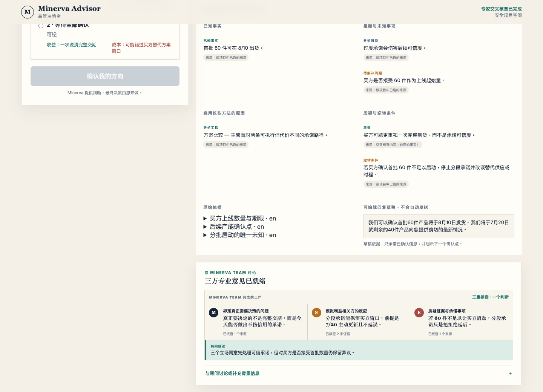This screenshot has height=392, width=543.
Task: Click the source chip under the 逆转条件 statement
Action: coord(386,184)
